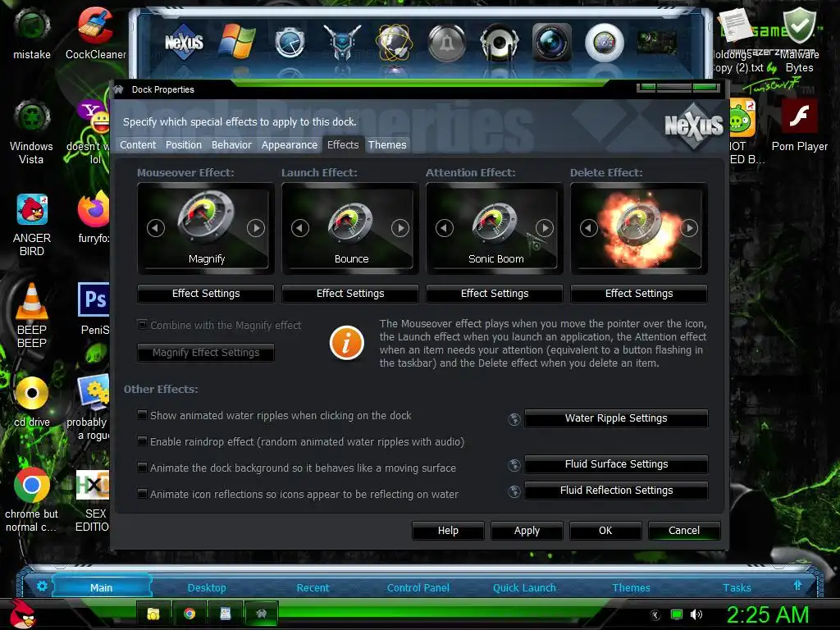Click the bell icon in top dock

[x=447, y=43]
